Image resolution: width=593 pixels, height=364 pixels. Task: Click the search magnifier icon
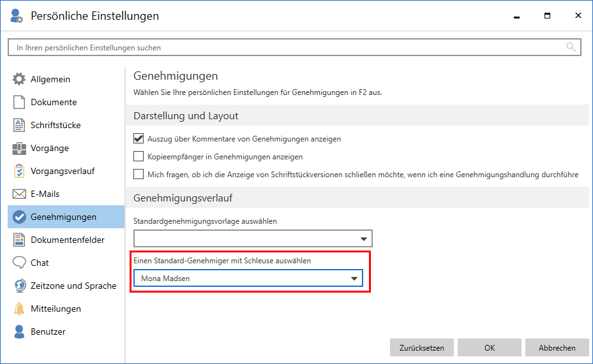[571, 47]
